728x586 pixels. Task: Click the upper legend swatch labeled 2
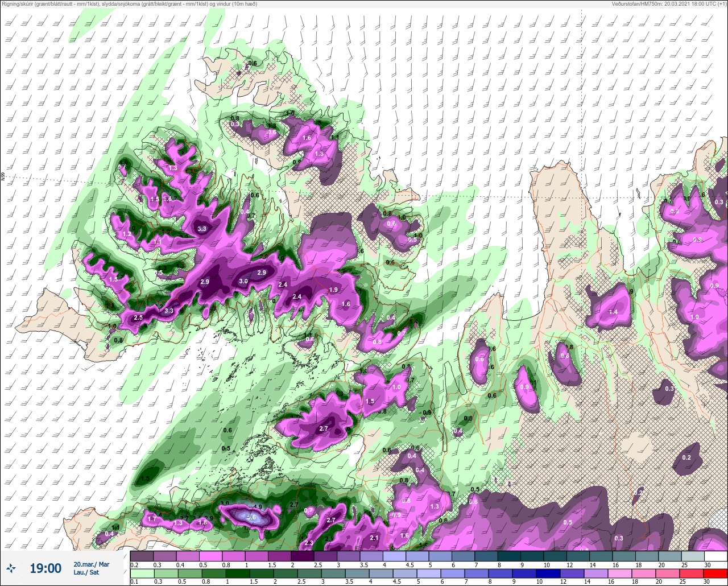tap(302, 556)
